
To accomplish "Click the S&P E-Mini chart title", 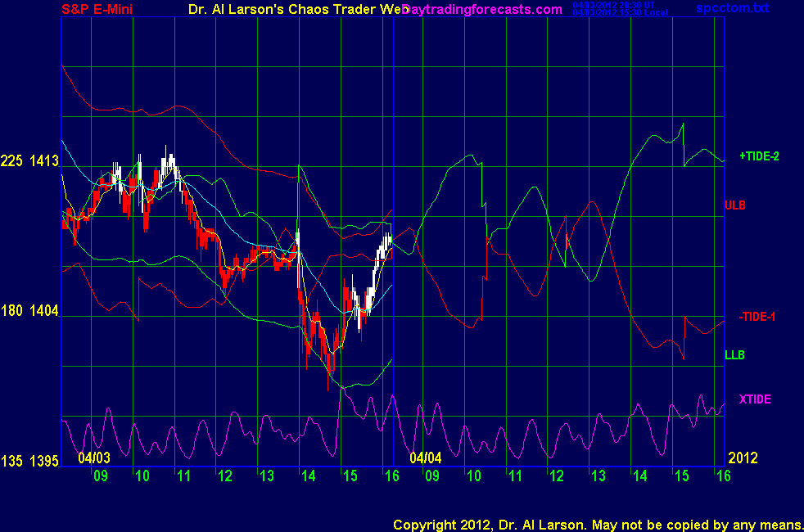I will point(100,10).
